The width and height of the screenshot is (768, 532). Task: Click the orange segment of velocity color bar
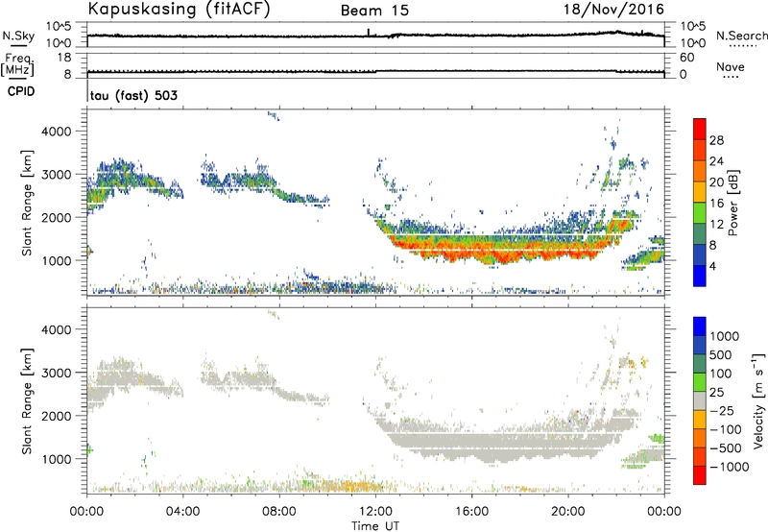700,439
